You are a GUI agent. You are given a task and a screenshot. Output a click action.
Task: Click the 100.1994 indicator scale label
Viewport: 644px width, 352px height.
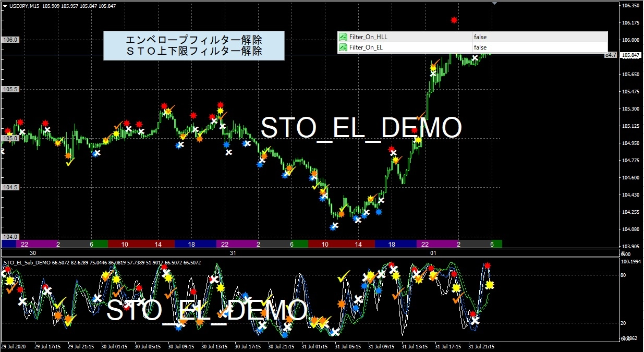click(x=632, y=261)
